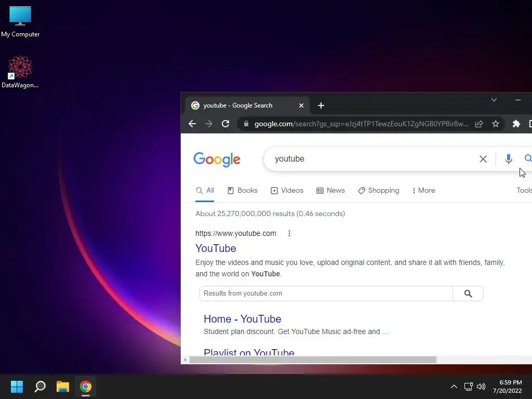Viewport: 532px width, 399px height.
Task: Click the scrollbar left arrow
Action: coord(185,360)
